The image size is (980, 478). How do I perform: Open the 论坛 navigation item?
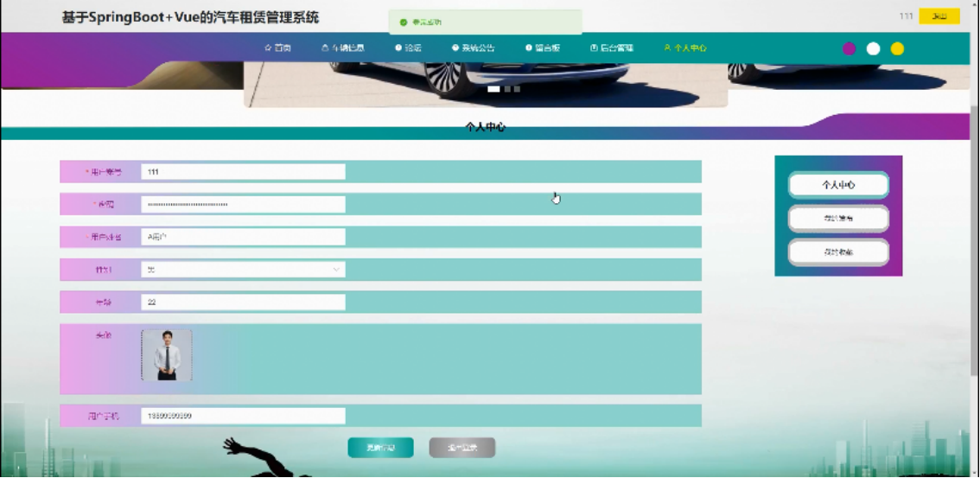coord(408,48)
